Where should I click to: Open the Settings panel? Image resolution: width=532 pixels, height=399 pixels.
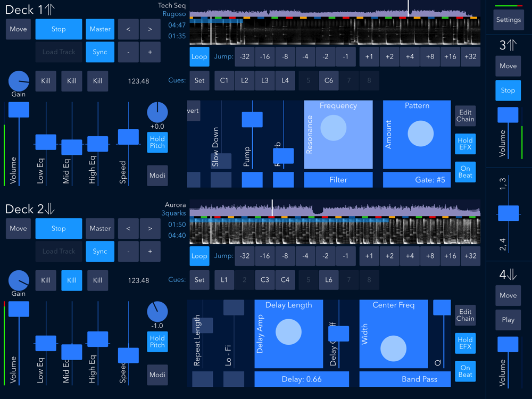pos(508,20)
